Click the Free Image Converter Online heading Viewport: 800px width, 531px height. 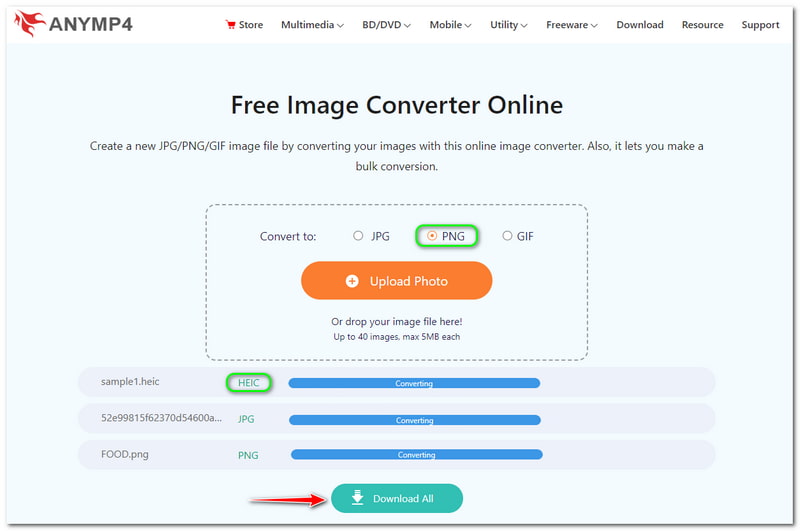coord(396,105)
